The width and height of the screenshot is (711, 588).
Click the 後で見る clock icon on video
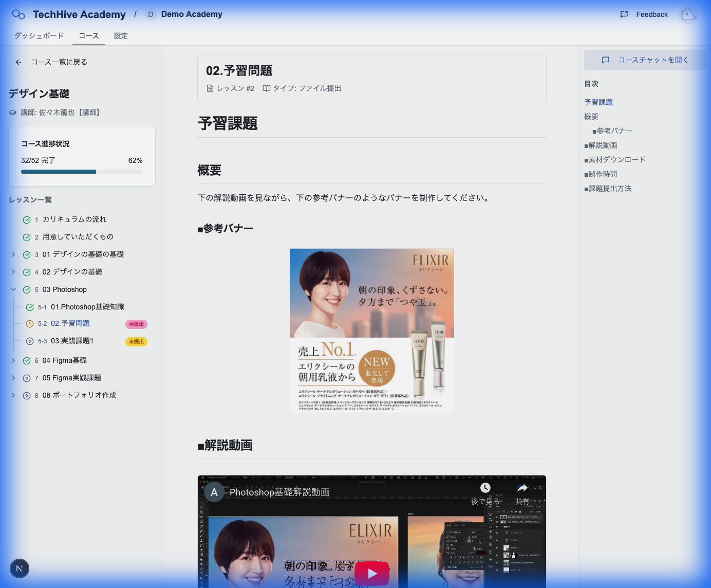485,488
